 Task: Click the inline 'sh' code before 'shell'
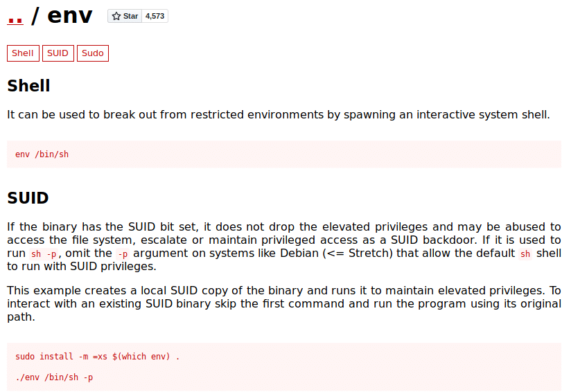pos(525,253)
